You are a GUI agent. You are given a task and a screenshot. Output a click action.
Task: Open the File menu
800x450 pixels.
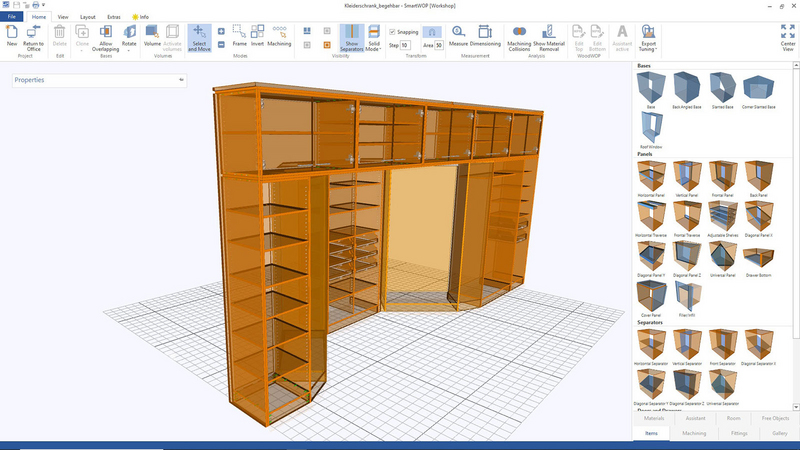click(11, 17)
